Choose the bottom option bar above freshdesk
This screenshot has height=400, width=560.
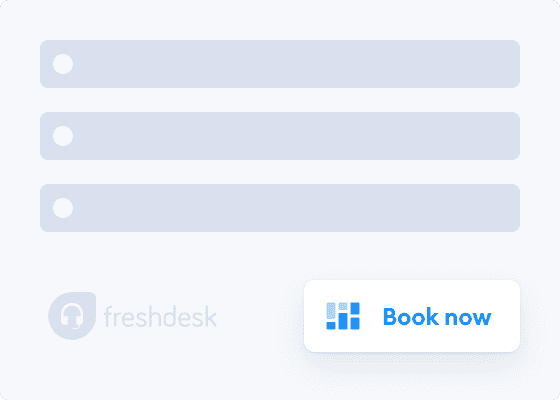click(x=280, y=208)
